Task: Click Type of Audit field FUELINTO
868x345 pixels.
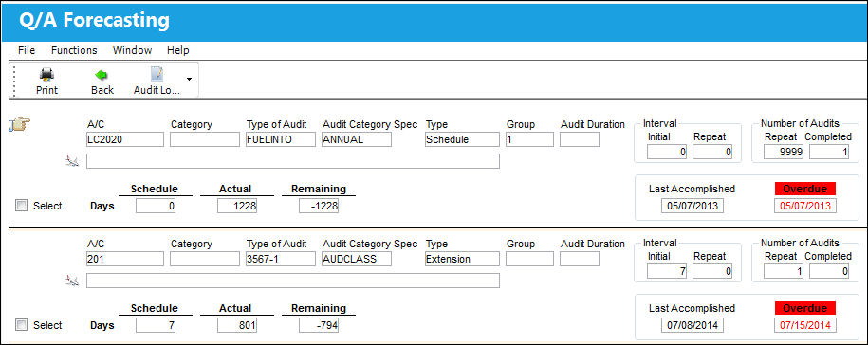Action: coord(281,139)
